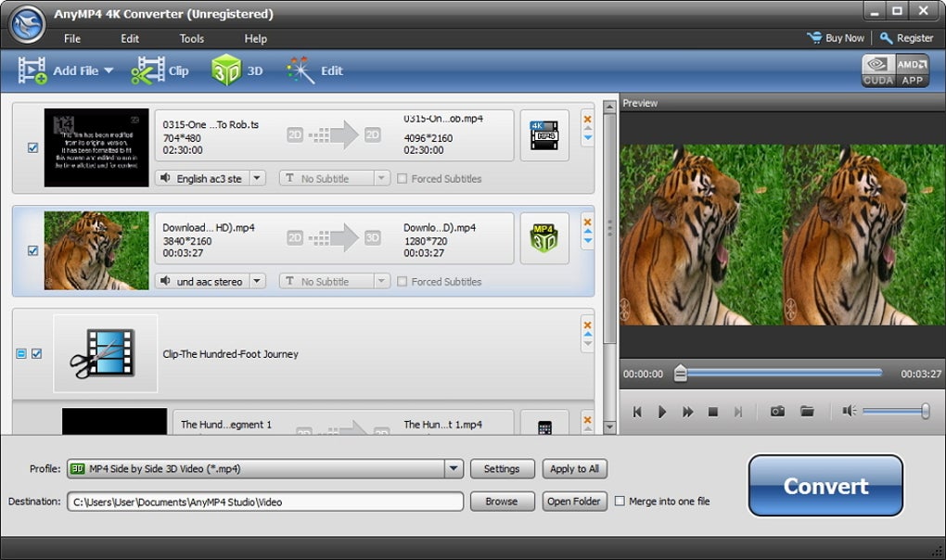Enable Forced Subtitles for Download file

coord(402,282)
